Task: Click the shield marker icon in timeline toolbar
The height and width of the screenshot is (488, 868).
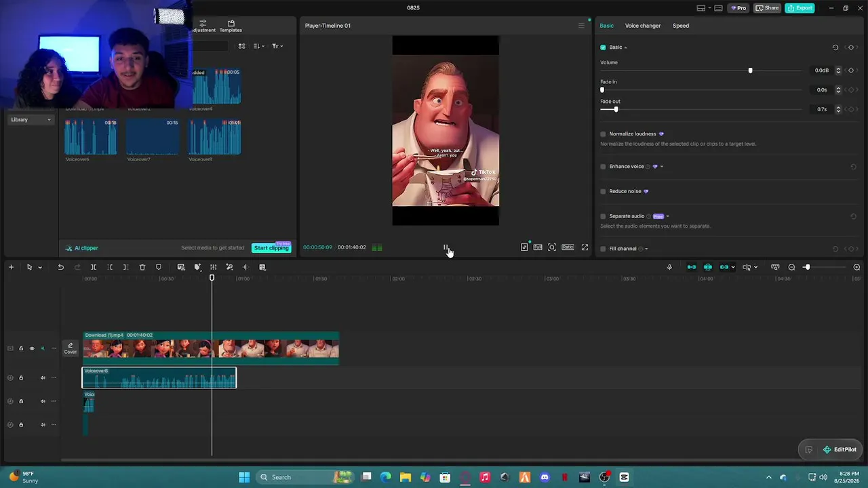Action: [x=159, y=267]
